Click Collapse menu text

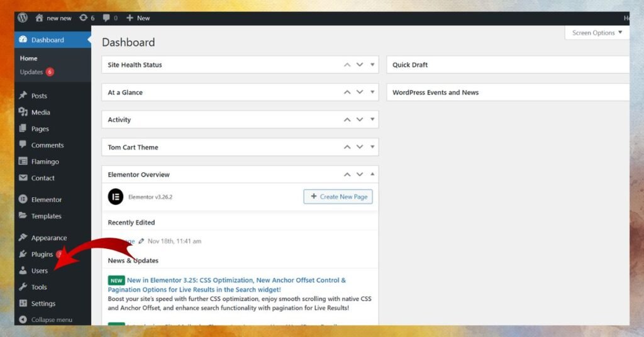(52, 320)
